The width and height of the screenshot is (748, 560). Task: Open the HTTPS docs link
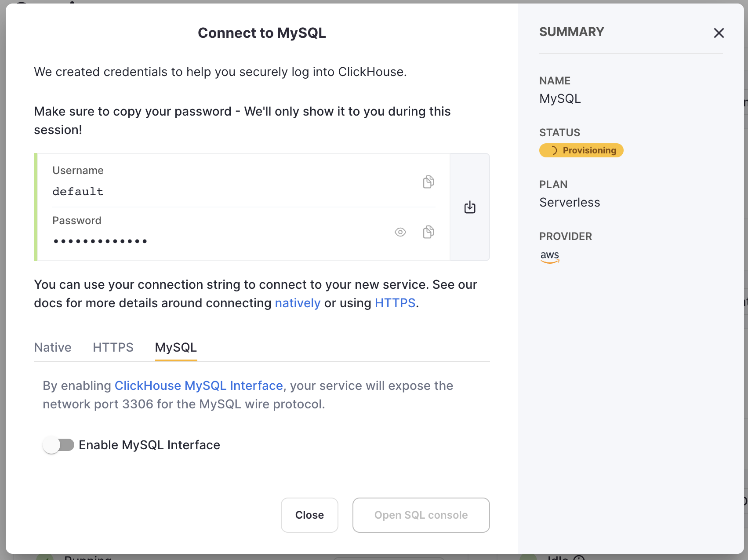point(395,303)
